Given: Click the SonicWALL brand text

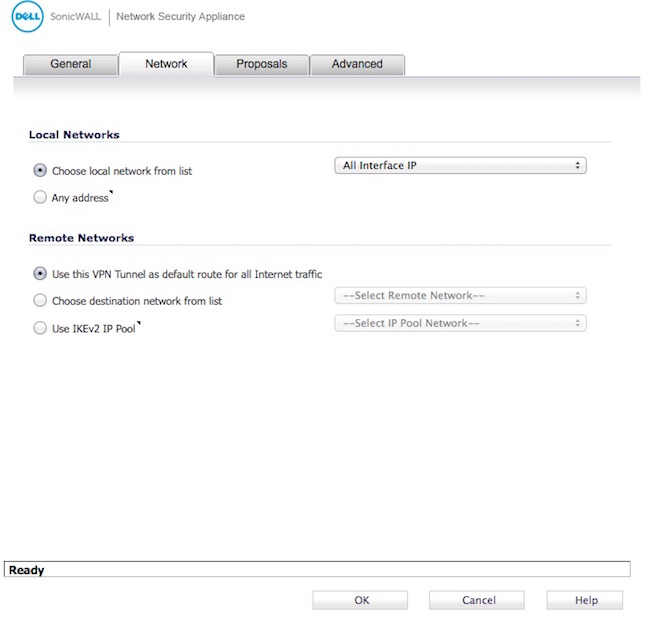Looking at the screenshot, I should point(76,17).
